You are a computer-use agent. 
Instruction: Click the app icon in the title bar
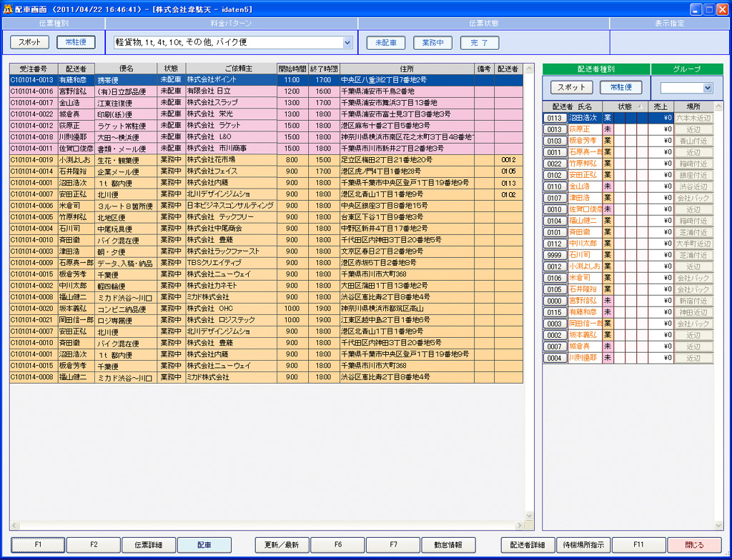(8, 9)
